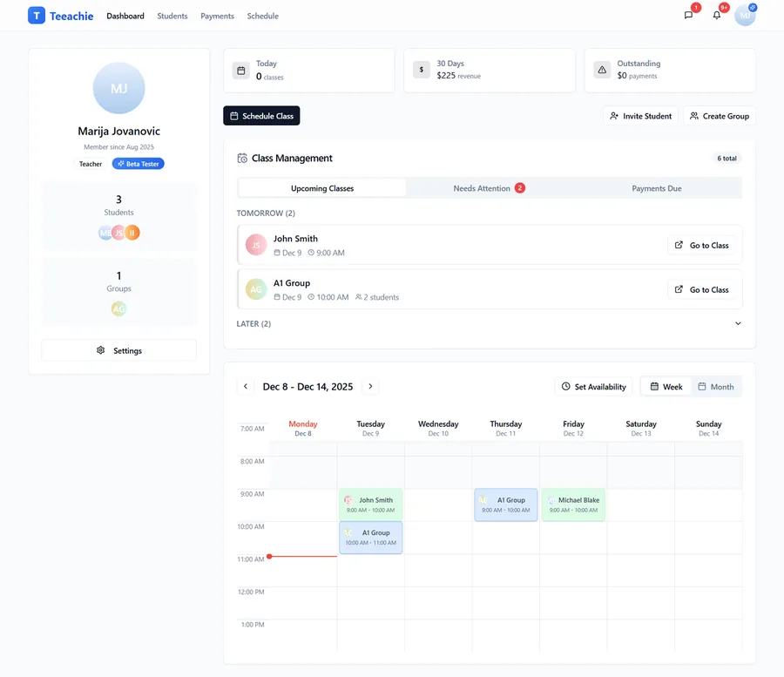Click the Schedule Class button
The height and width of the screenshot is (677, 784).
click(x=261, y=115)
